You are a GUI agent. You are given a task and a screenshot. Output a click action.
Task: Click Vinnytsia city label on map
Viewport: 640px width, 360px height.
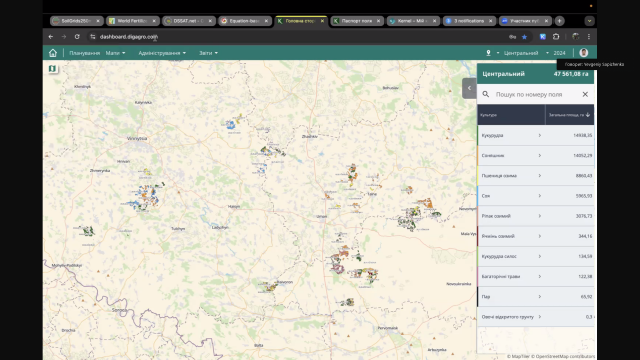coord(137,139)
